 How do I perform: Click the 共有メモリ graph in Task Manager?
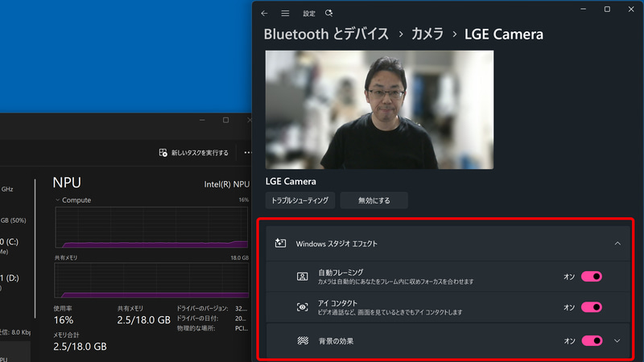[151, 280]
